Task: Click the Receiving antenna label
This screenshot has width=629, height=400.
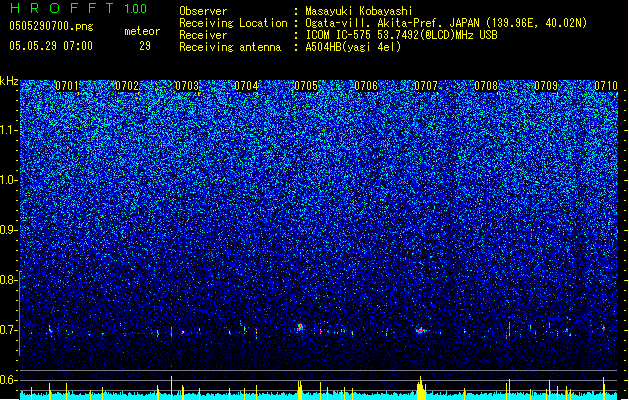Action: [x=230, y=47]
